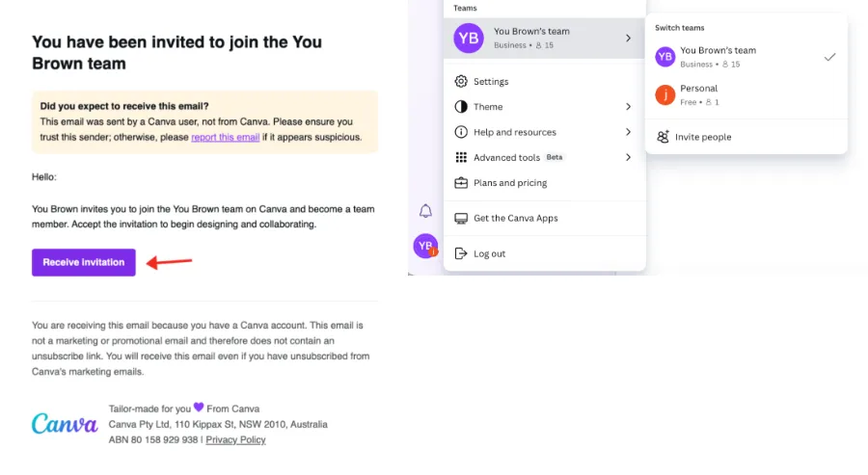Switch to You Brown's team in Switch teams
Image resolution: width=868 pixels, height=475 pixels.
(746, 57)
